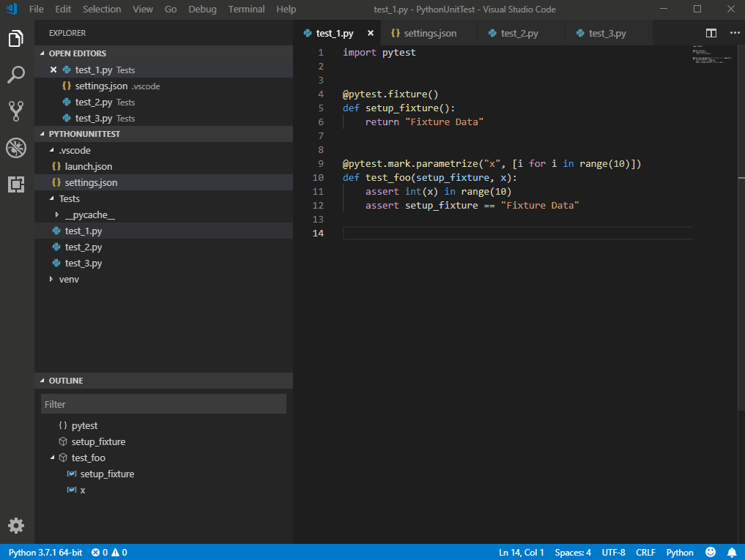Click the Split Editor icon
The image size is (745, 560).
711,33
